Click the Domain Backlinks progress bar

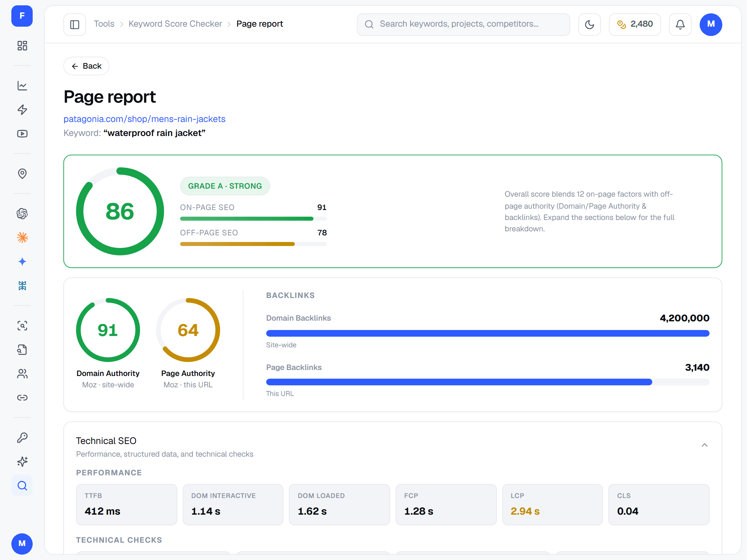click(488, 333)
